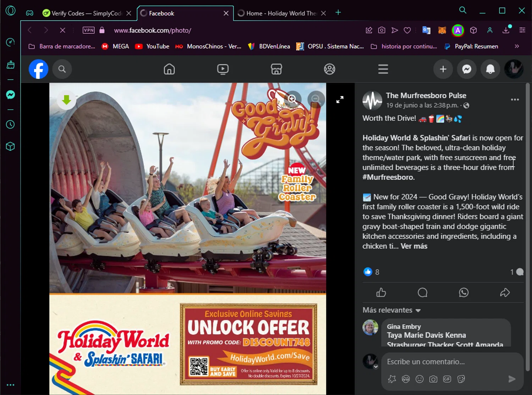Go to Facebook Home feed icon

click(169, 69)
